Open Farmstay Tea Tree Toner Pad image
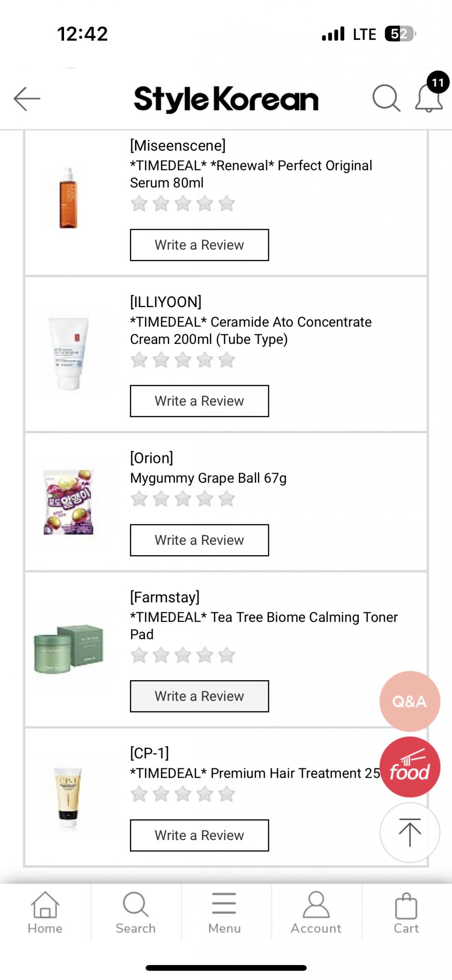 pyautogui.click(x=69, y=649)
